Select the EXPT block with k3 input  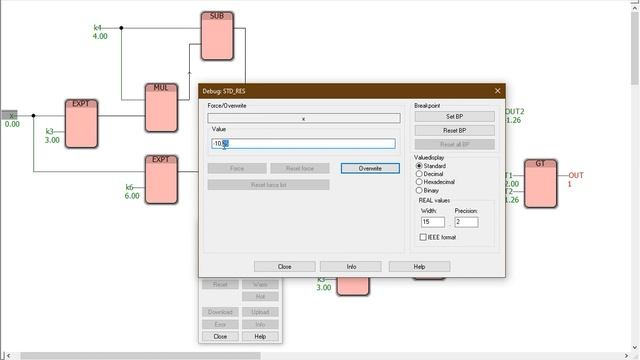click(81, 123)
